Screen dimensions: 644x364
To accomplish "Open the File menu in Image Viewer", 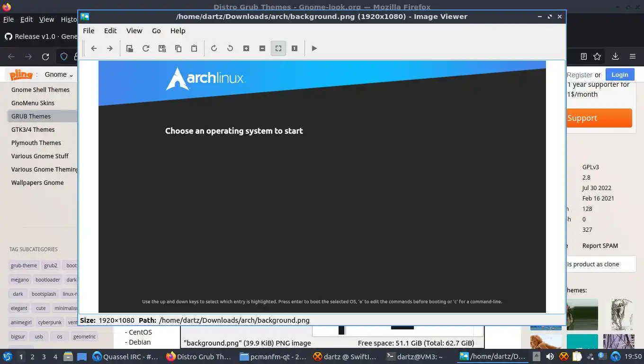I will pos(89,30).
